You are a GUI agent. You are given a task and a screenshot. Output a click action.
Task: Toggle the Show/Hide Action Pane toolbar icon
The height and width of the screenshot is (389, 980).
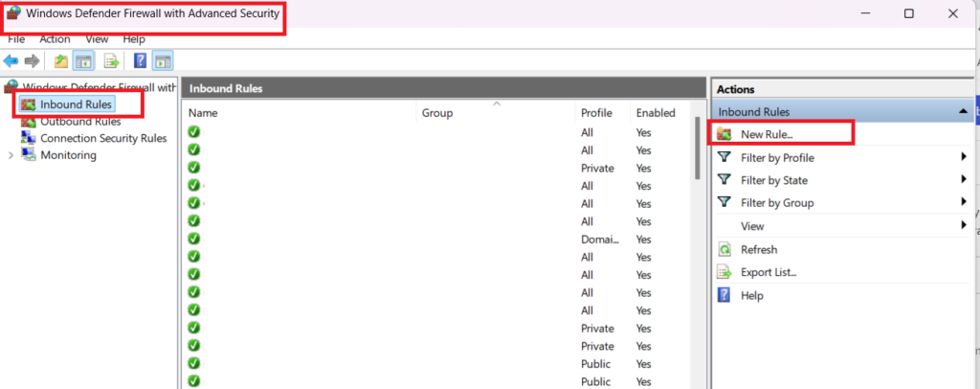coord(163,60)
